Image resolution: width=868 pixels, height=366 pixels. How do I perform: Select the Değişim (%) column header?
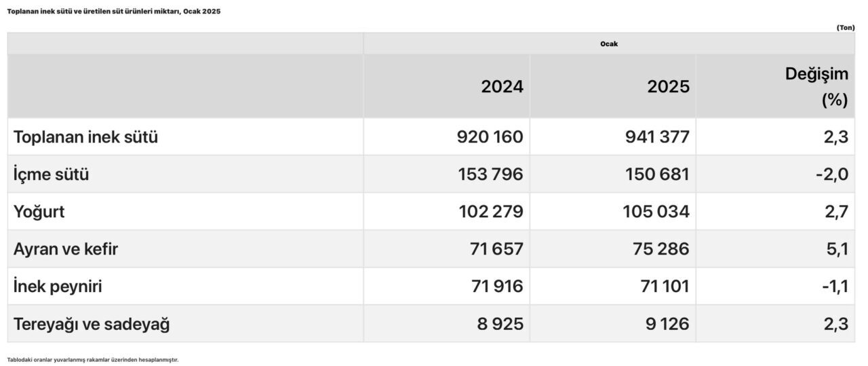[x=816, y=87]
